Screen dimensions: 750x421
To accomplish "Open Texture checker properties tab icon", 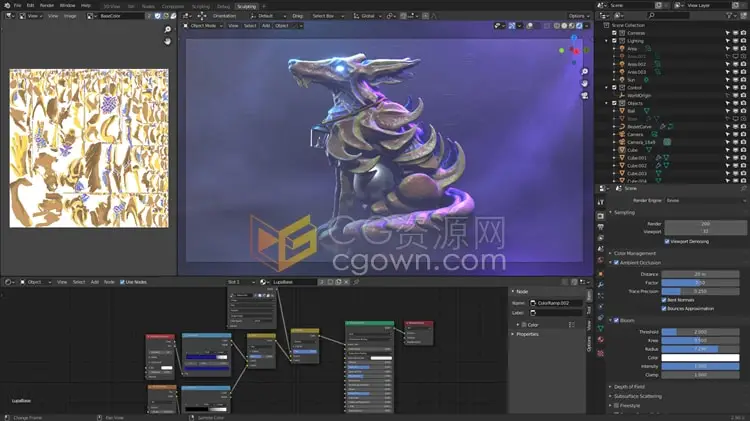I will pyautogui.click(x=601, y=354).
